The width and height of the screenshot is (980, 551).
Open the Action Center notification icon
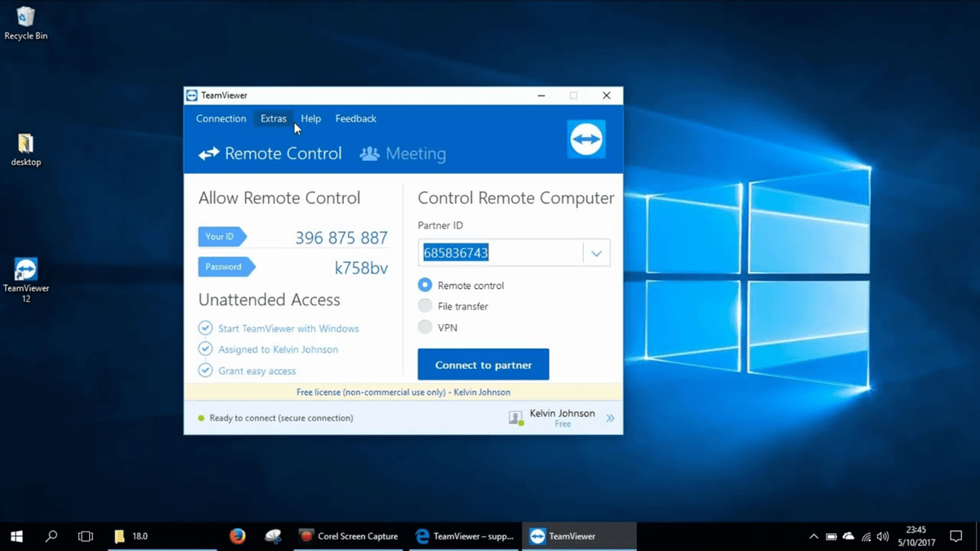click(x=955, y=536)
